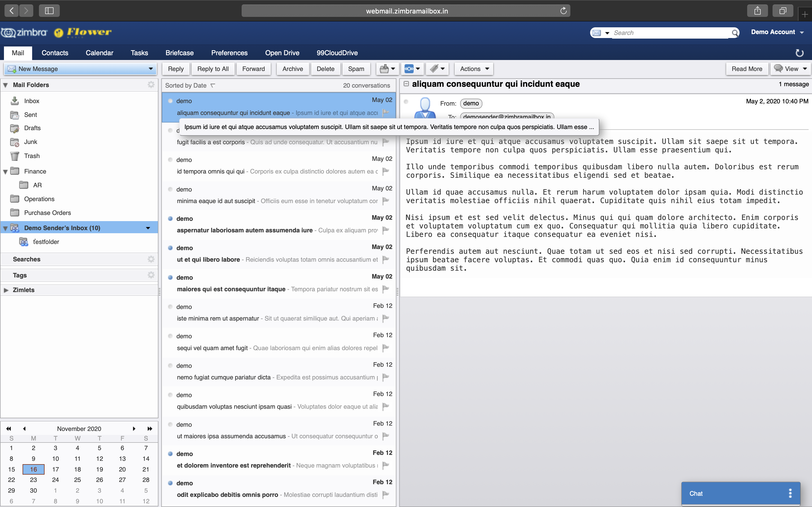This screenshot has height=507, width=812.
Task: Open the Briefcase tab
Action: click(179, 53)
